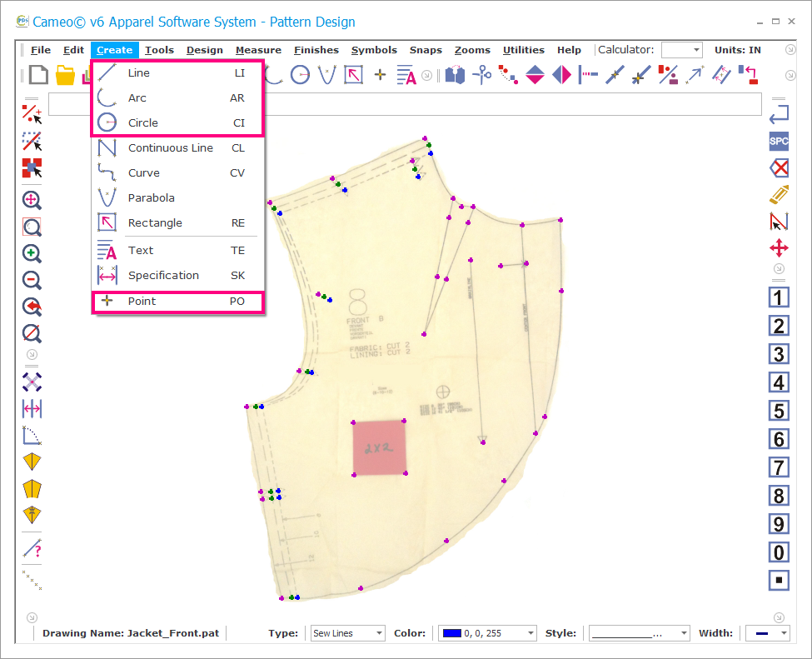Expand the right toolbar overflow below move icon
Viewport: 812px width, 659px height.
pyautogui.click(x=779, y=269)
